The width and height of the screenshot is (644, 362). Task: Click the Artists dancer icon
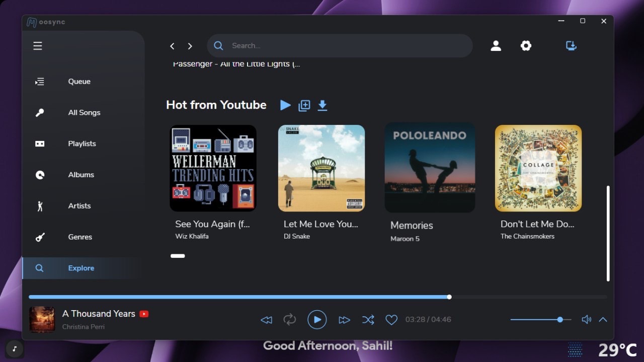click(x=40, y=206)
